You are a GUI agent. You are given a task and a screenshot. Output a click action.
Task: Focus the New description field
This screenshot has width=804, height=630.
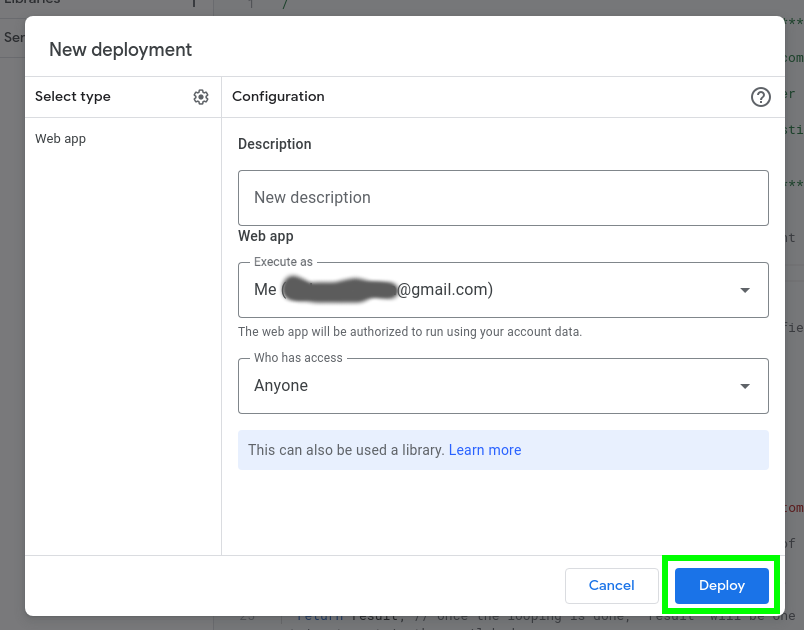(503, 198)
